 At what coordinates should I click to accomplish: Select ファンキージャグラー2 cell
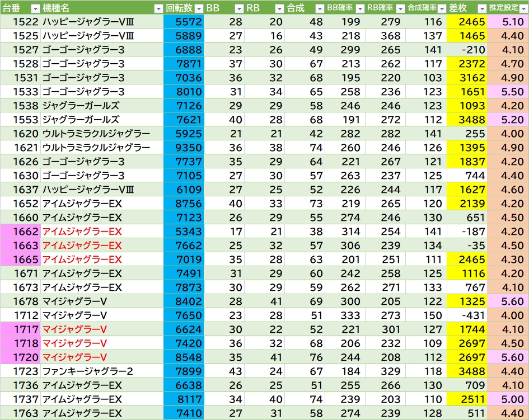102,371
